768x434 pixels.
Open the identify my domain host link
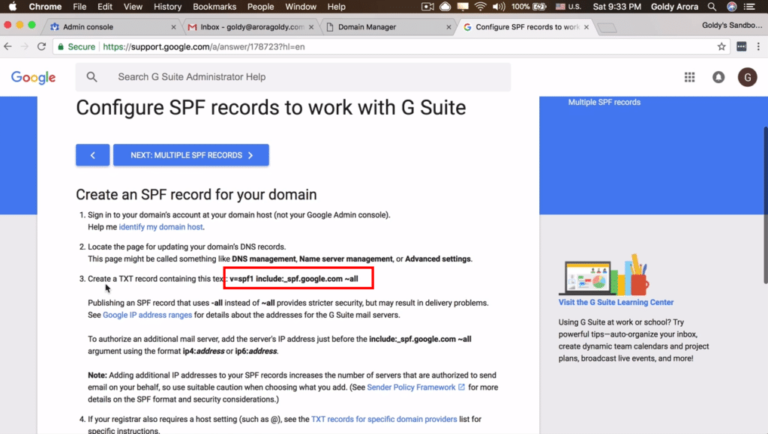pos(161,227)
